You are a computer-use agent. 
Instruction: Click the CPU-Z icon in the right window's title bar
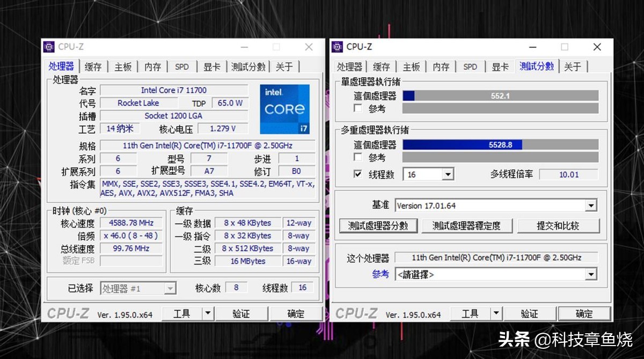click(x=337, y=47)
